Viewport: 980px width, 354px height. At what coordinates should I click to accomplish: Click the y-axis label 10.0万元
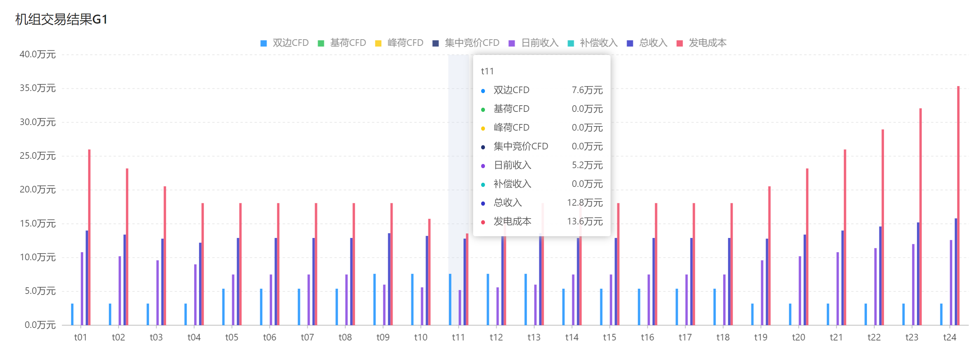(x=38, y=257)
